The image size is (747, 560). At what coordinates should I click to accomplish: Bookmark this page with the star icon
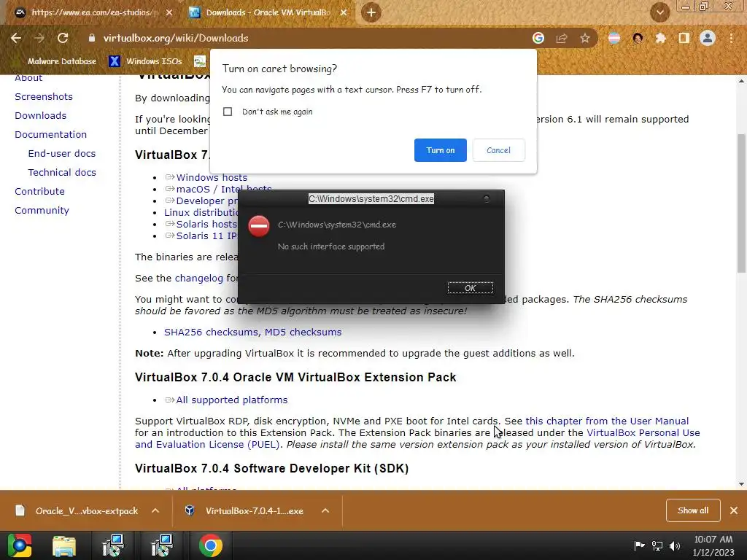pos(585,38)
